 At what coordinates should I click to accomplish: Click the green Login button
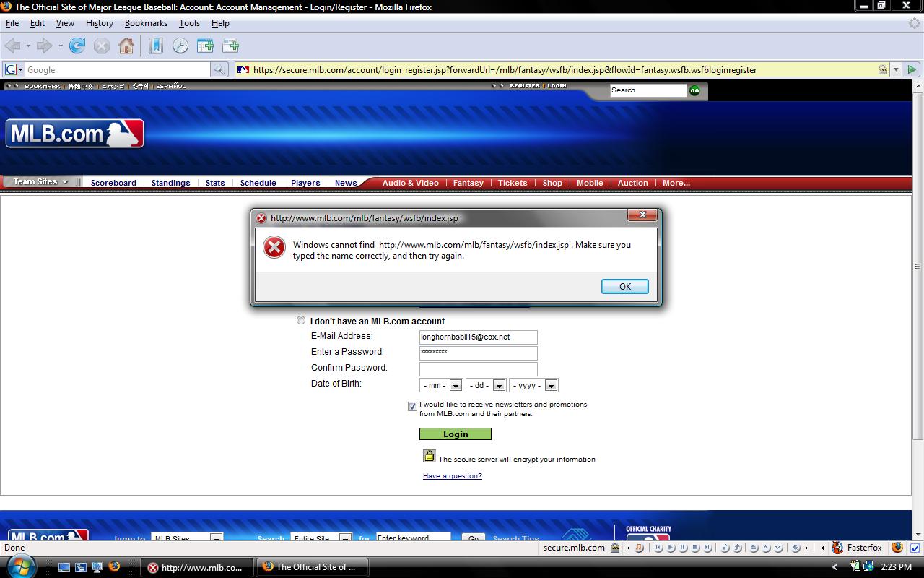(x=456, y=434)
